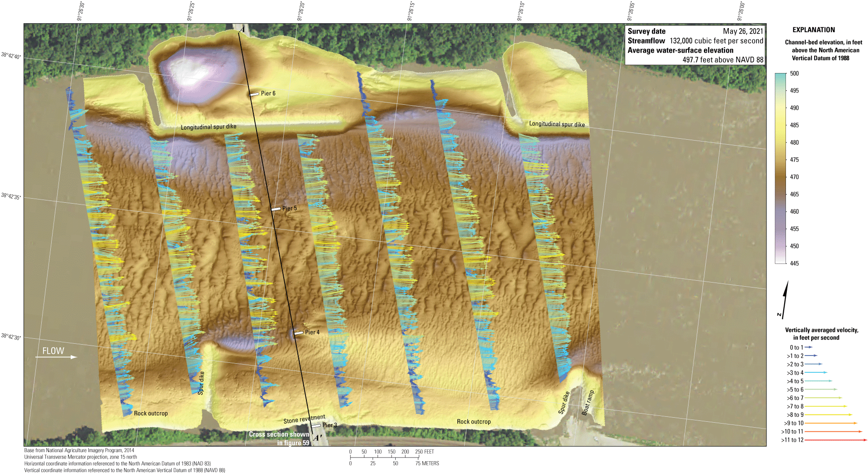Click the FLOW direction arrow
This screenshot has height=473, width=868.
[x=56, y=357]
